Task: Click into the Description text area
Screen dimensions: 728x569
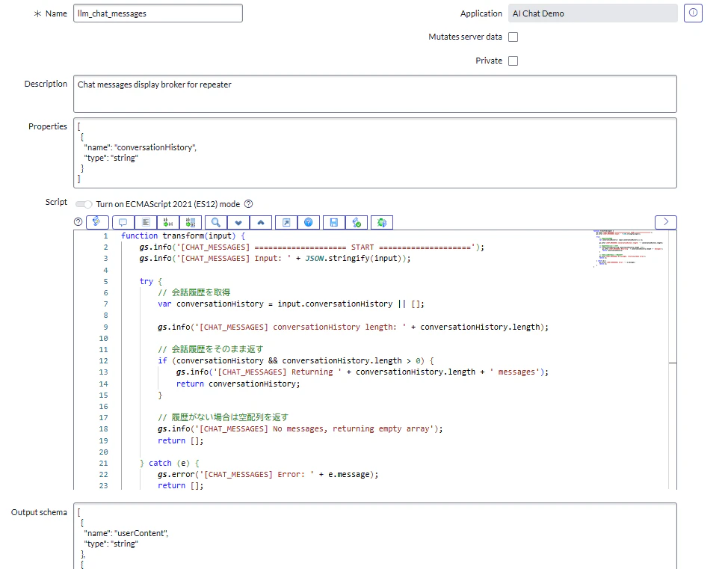Action: 375,93
